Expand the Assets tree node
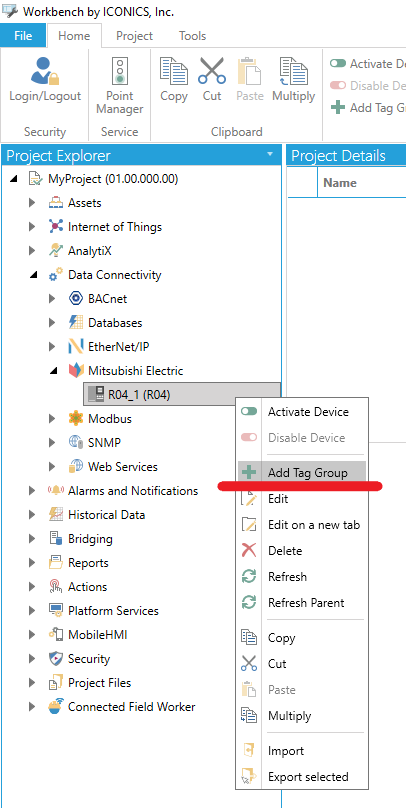Viewport: 406px width, 808px height. 32,203
